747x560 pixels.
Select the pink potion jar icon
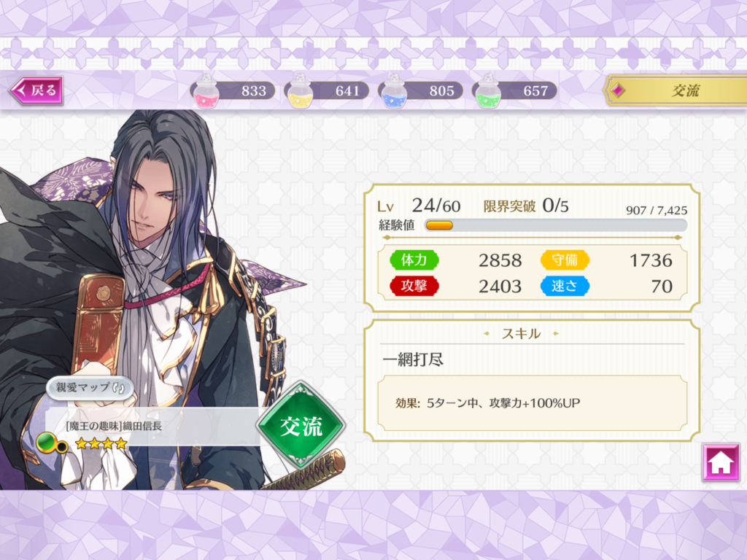206,91
